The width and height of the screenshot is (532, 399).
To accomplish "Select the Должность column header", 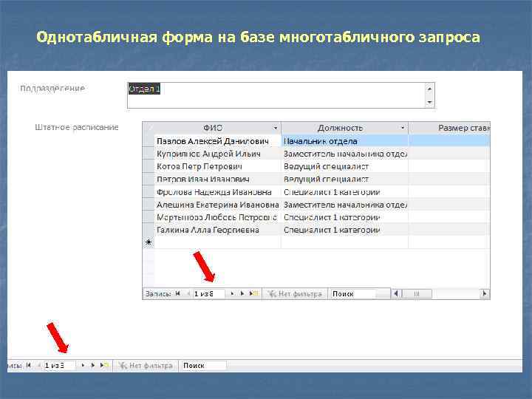I will point(341,128).
